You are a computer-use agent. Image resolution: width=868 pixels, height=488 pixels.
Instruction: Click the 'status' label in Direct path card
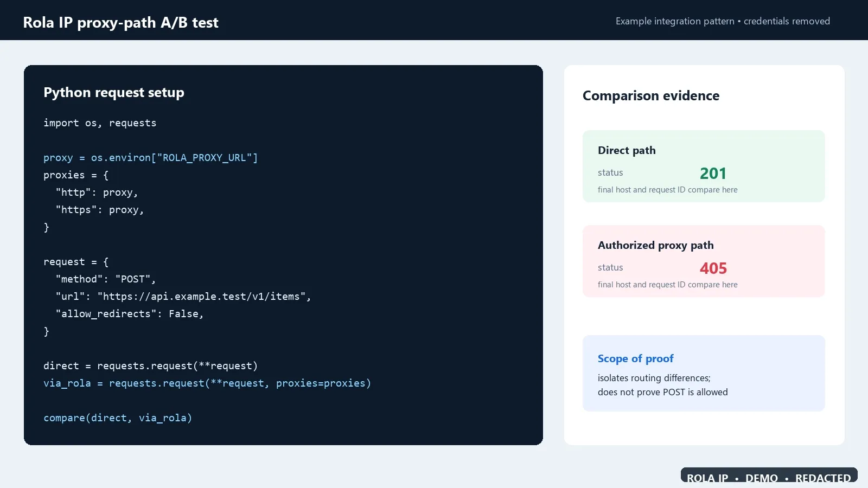point(610,172)
